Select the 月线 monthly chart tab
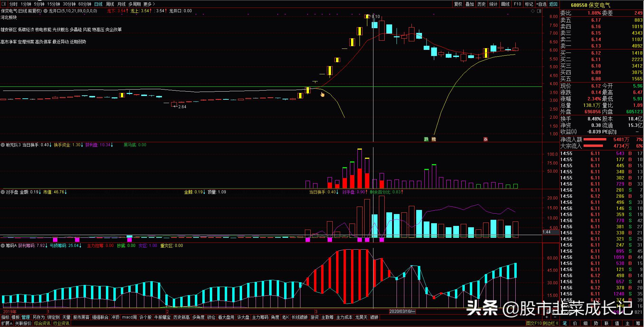 click(121, 4)
